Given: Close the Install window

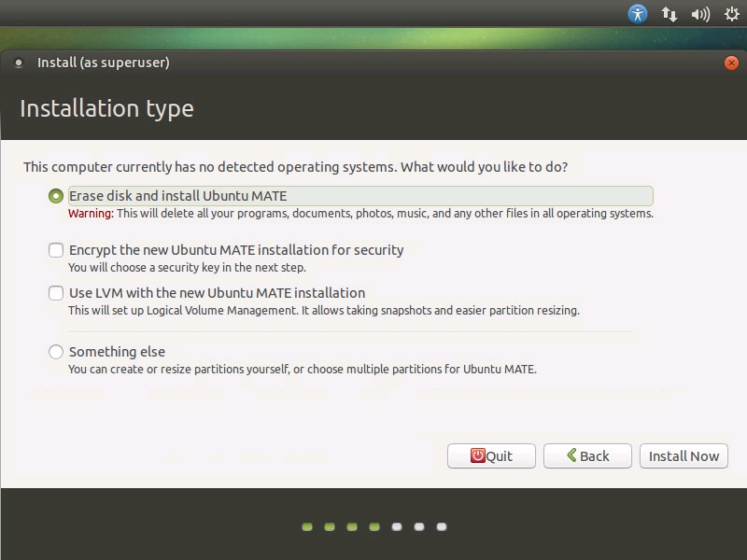Looking at the screenshot, I should coord(731,63).
